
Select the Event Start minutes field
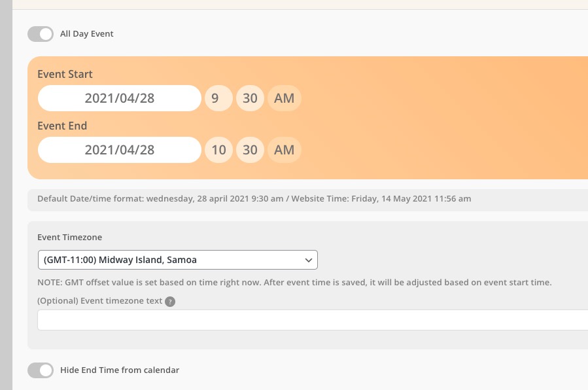pyautogui.click(x=250, y=98)
